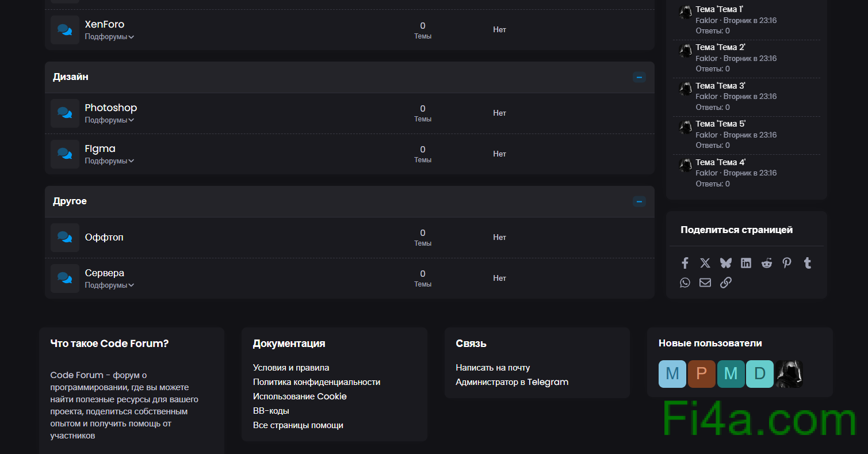The image size is (868, 454).
Task: Share the page on LinkedIn
Action: pyautogui.click(x=746, y=263)
